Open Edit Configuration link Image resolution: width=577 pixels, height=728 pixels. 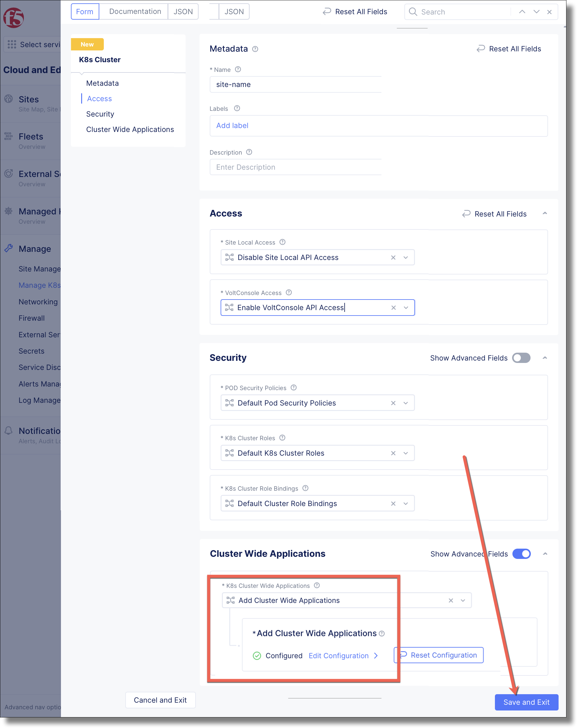click(343, 656)
